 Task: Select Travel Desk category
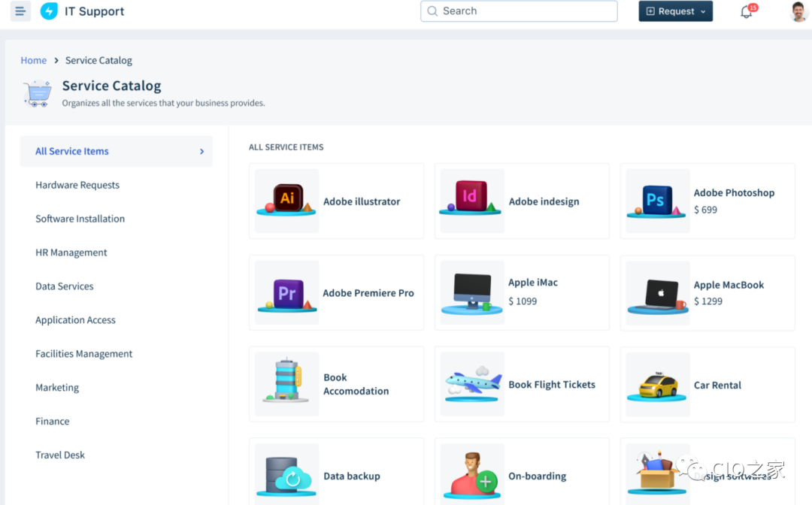click(60, 455)
